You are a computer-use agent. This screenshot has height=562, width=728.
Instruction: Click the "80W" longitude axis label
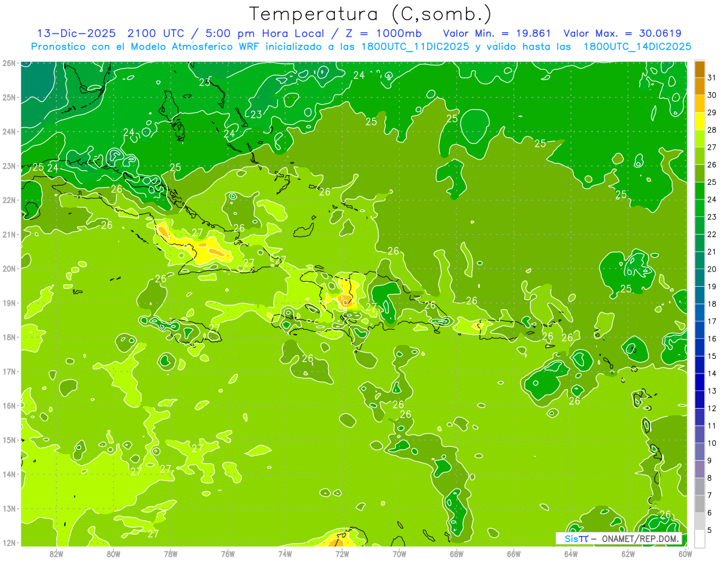coord(113,554)
